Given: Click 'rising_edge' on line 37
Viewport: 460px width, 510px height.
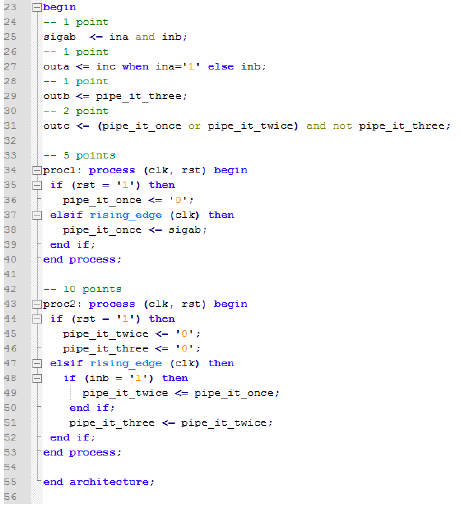Looking at the screenshot, I should (x=126, y=215).
